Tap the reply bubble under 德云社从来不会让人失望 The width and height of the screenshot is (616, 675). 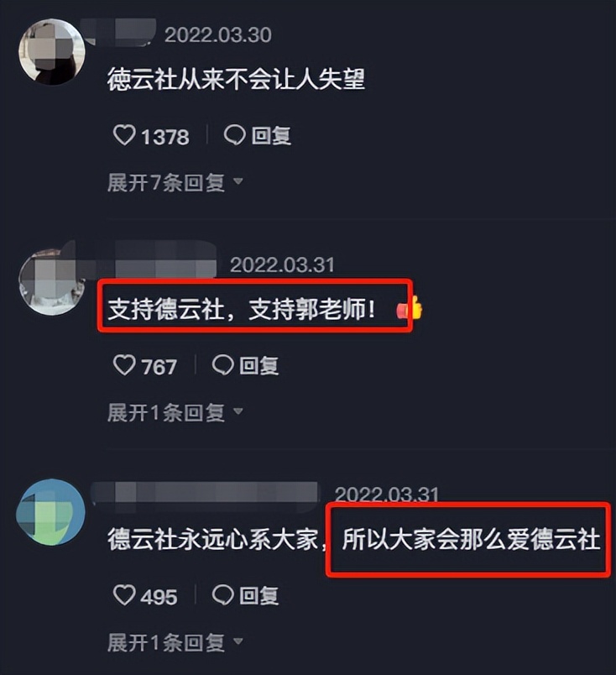(235, 135)
